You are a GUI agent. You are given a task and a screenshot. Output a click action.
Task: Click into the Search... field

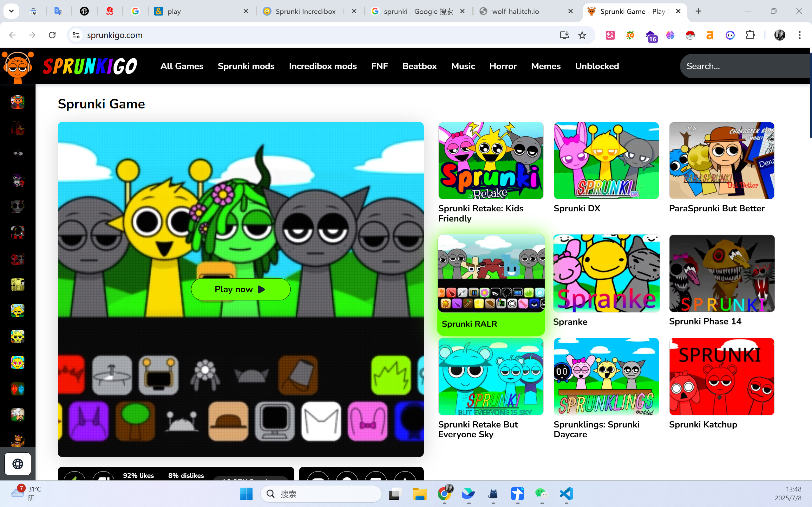click(x=745, y=66)
